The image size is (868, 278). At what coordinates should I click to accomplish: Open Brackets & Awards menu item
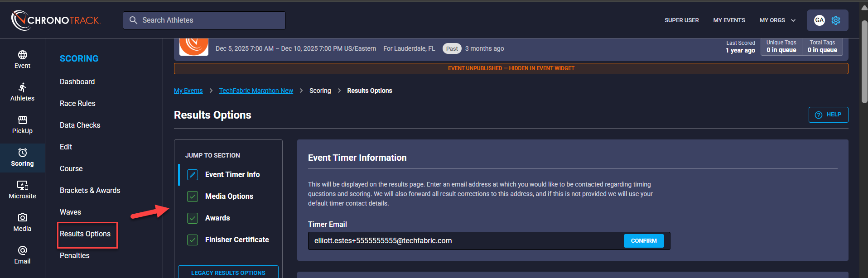pos(90,190)
